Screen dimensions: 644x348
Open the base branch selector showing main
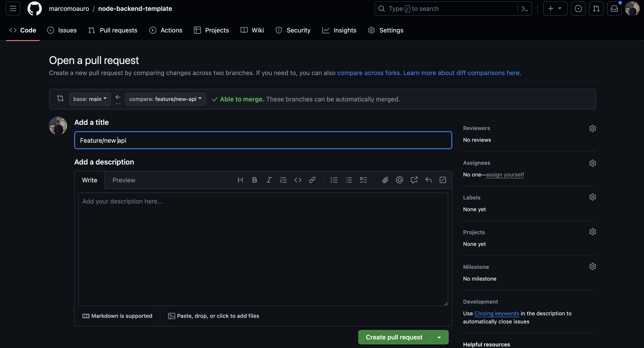90,99
